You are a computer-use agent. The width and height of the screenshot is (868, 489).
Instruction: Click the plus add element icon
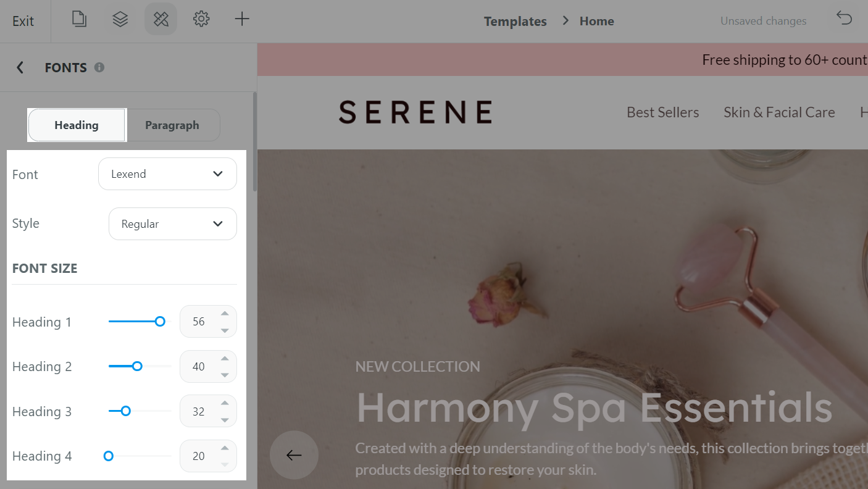coord(242,20)
